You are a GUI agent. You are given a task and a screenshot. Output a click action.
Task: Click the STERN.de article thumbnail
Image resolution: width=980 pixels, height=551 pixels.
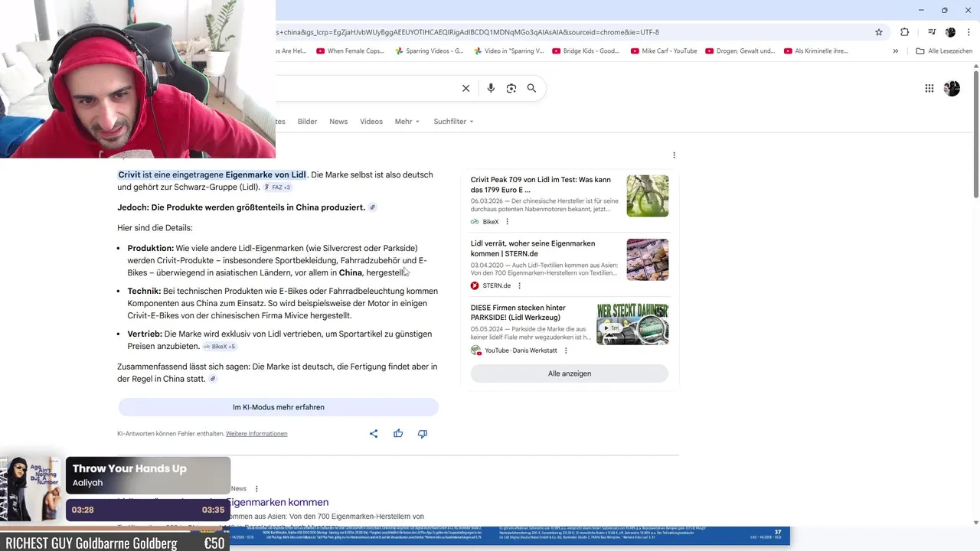click(647, 259)
